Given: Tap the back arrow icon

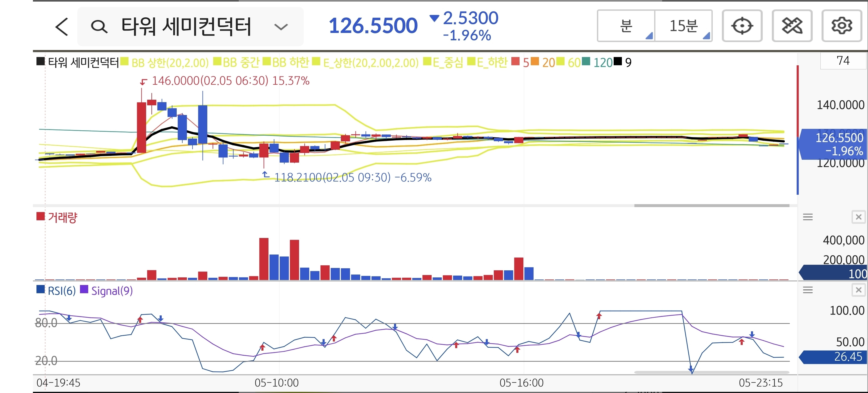Looking at the screenshot, I should point(62,27).
